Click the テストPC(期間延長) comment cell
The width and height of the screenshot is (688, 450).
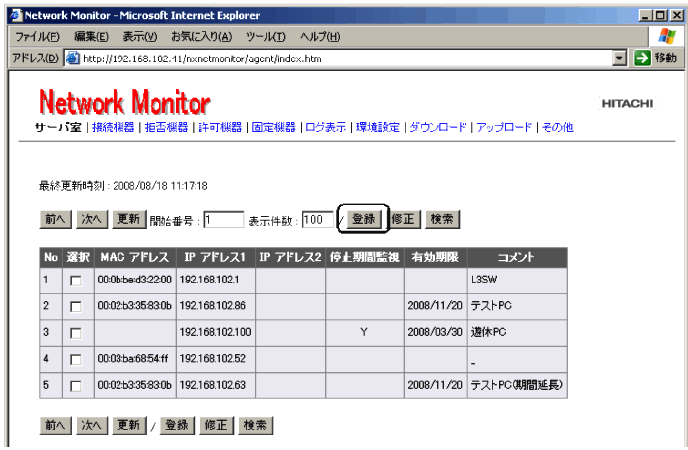[517, 385]
